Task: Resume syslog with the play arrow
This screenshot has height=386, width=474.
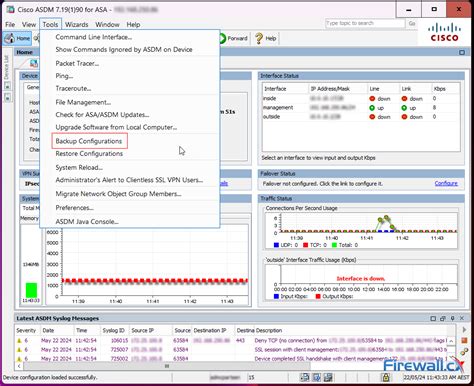Action: click(x=464, y=330)
